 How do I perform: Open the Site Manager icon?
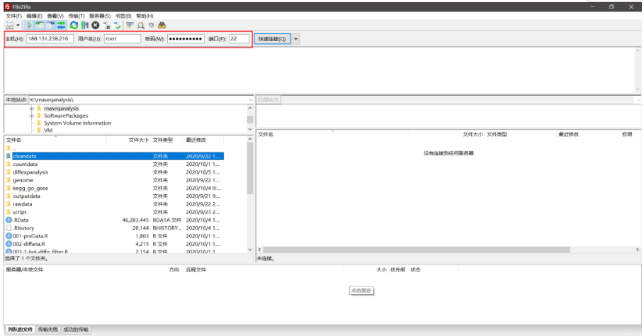point(9,25)
